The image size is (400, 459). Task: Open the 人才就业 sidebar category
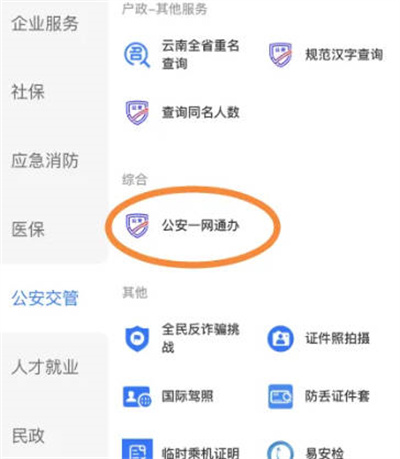pyautogui.click(x=45, y=367)
